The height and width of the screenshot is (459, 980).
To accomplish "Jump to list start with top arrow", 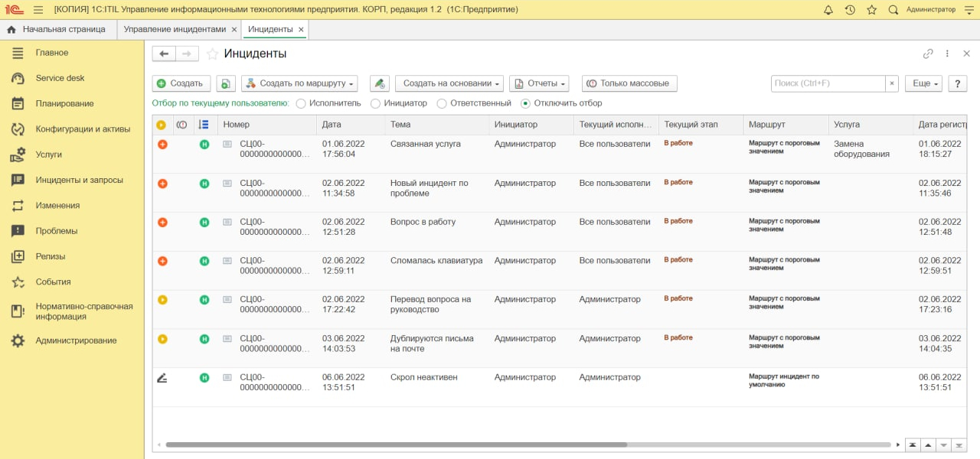I will pos(912,444).
